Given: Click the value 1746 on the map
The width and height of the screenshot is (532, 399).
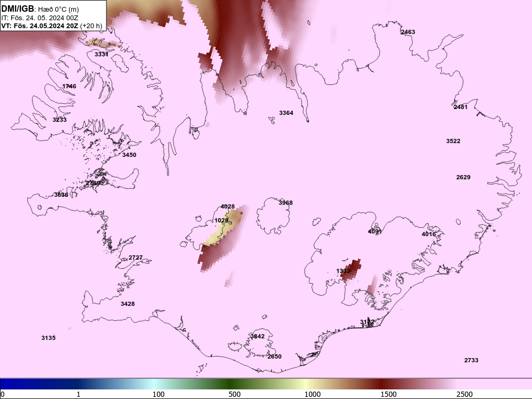Looking at the screenshot, I should pyautogui.click(x=69, y=86).
